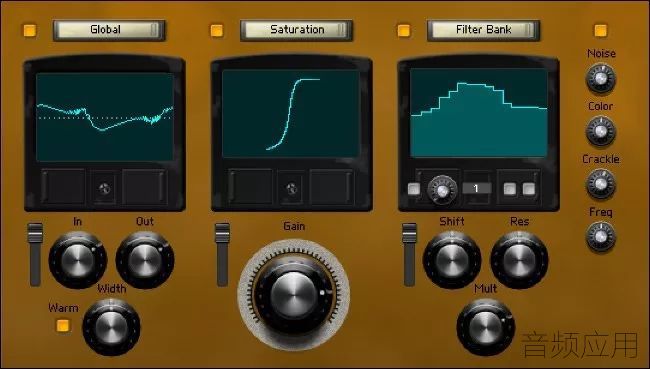The width and height of the screenshot is (650, 369).
Task: Click the Freq knob
Action: 600,237
